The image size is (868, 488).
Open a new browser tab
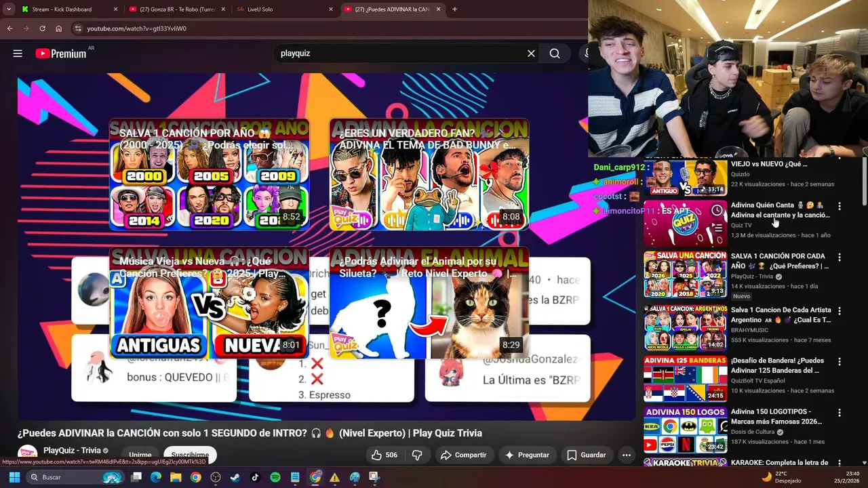tap(454, 9)
